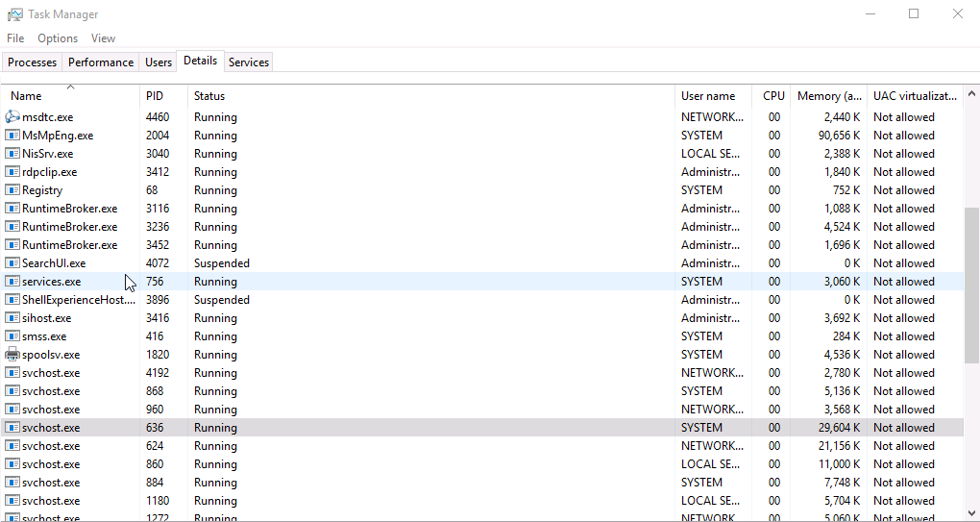Viewport: 980px width, 522px height.
Task: Sort by the User name column header
Action: pyautogui.click(x=713, y=95)
